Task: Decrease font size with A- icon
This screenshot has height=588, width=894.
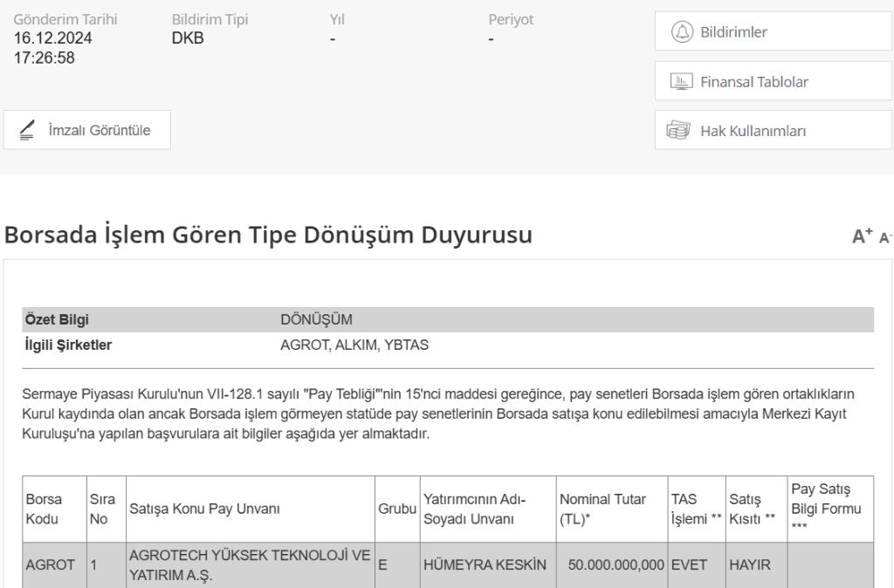Action: point(885,237)
